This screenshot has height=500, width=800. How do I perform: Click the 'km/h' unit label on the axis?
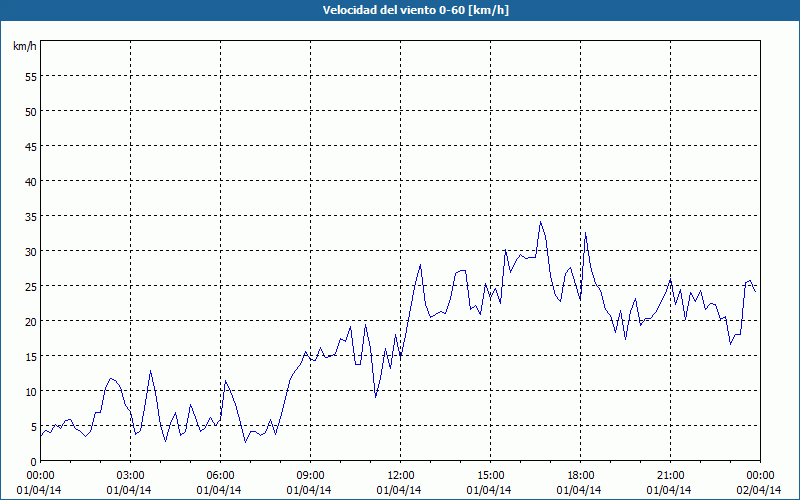tap(25, 46)
